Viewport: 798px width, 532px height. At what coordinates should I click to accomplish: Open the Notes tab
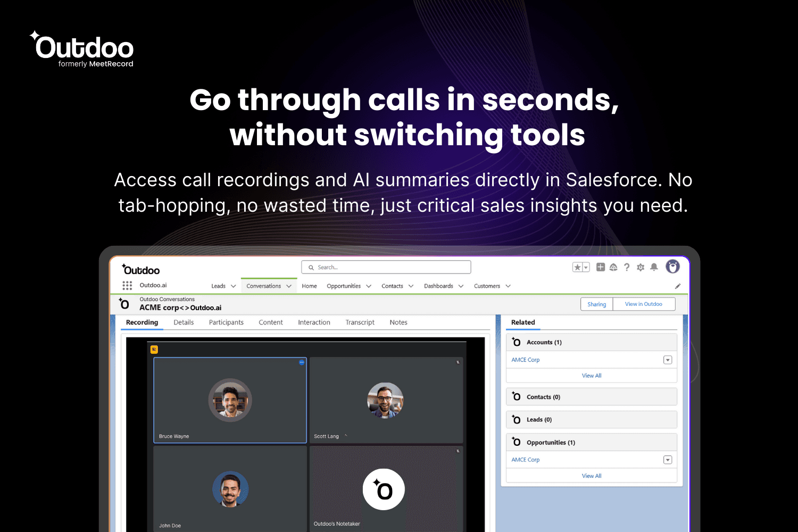[398, 322]
